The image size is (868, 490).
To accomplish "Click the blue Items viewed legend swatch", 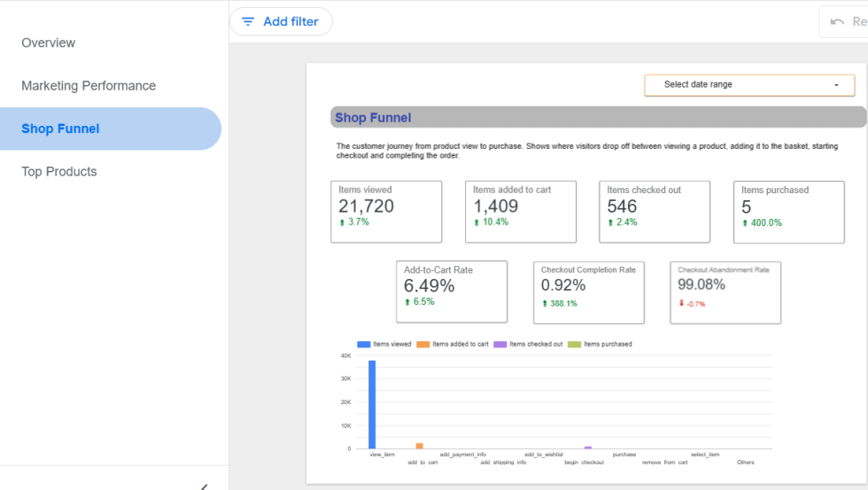I will tap(364, 345).
